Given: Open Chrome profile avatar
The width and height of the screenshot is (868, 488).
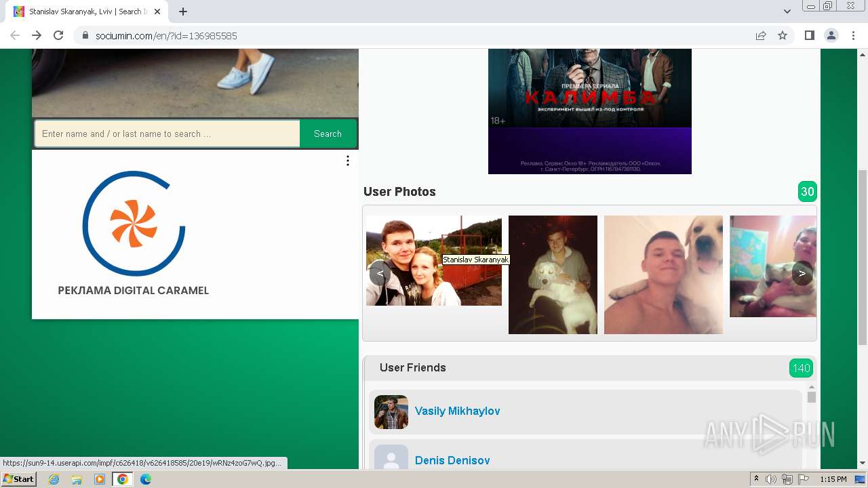Looking at the screenshot, I should pyautogui.click(x=831, y=36).
